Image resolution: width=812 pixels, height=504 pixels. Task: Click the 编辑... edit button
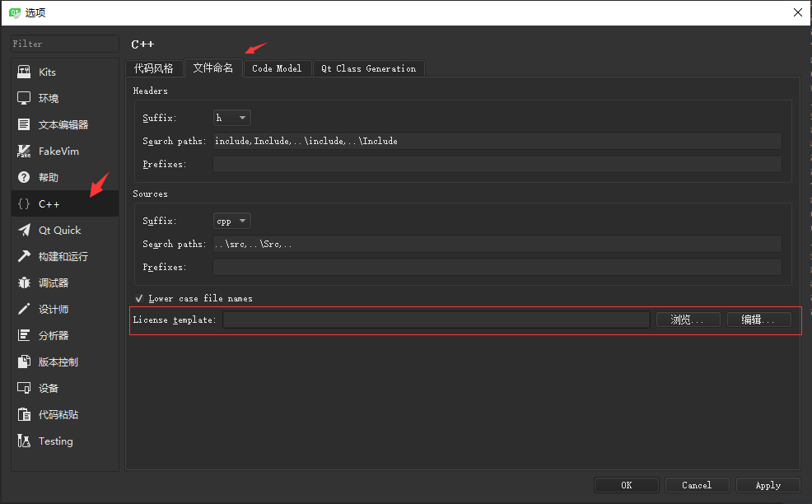(758, 320)
